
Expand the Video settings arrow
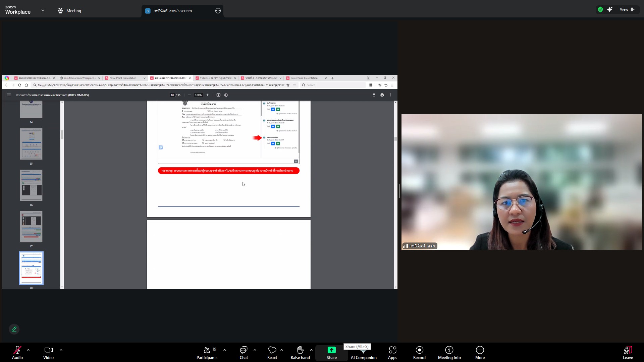[61, 350]
